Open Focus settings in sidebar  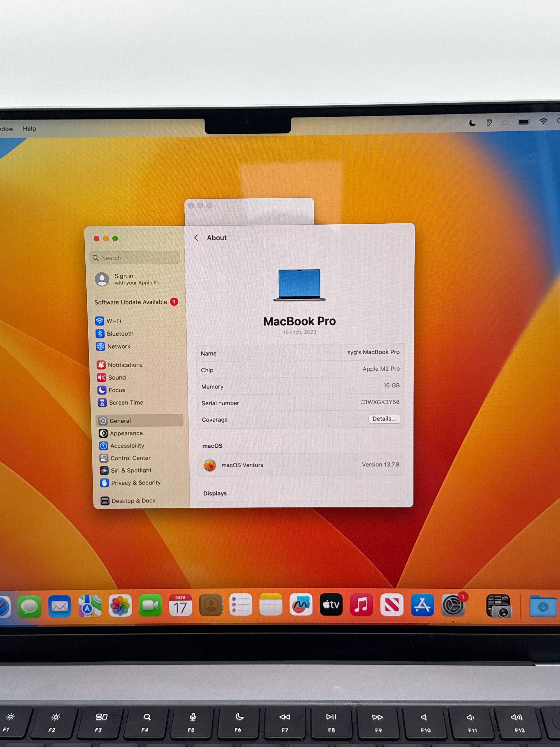(x=111, y=390)
